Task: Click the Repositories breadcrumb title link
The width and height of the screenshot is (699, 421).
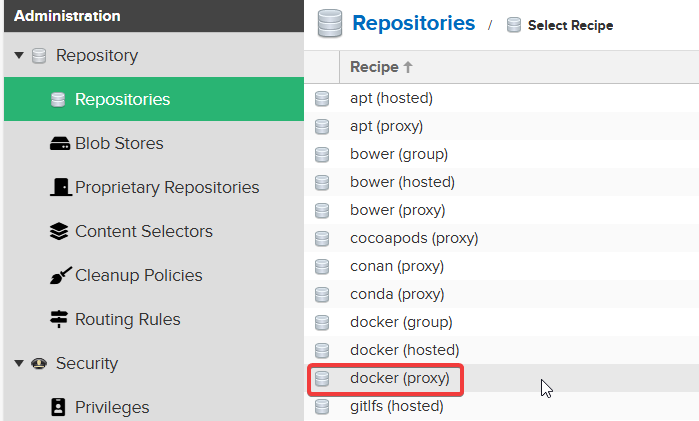Action: [x=413, y=23]
